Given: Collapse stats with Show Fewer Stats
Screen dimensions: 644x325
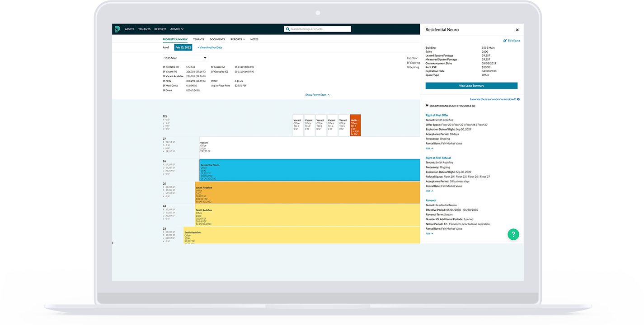Looking at the screenshot, I should (x=317, y=95).
